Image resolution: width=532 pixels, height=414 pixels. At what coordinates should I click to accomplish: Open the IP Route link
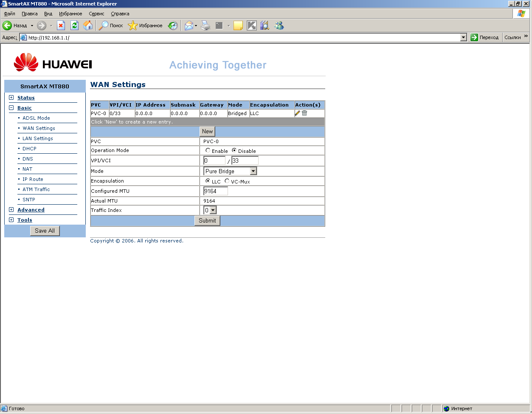[x=33, y=179]
